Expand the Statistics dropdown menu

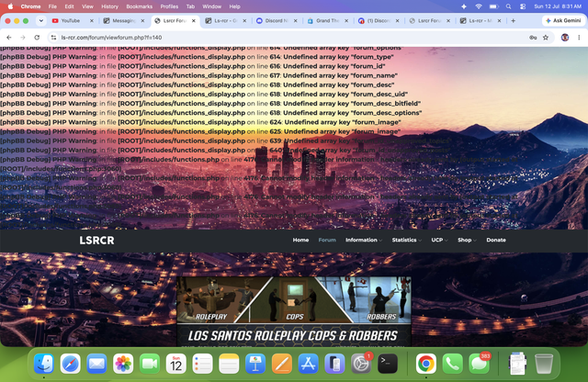tap(406, 240)
